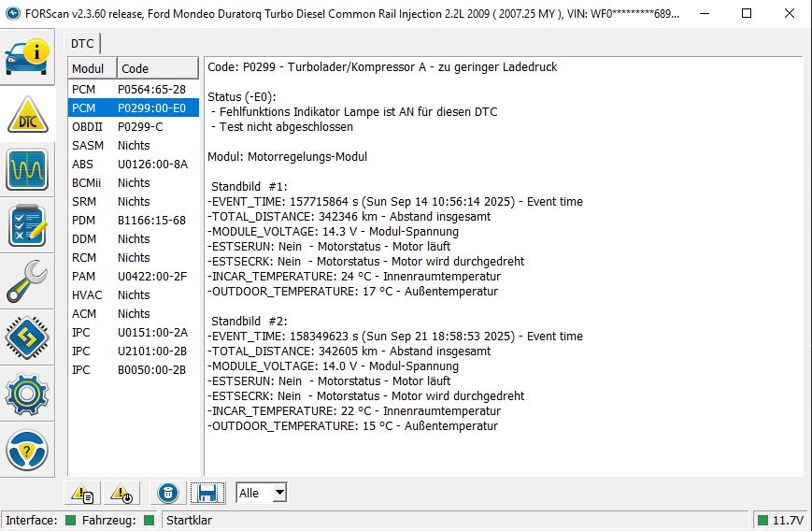Select the IPC B0050:00-2B entry
This screenshot has height=531, width=812.
tap(133, 369)
